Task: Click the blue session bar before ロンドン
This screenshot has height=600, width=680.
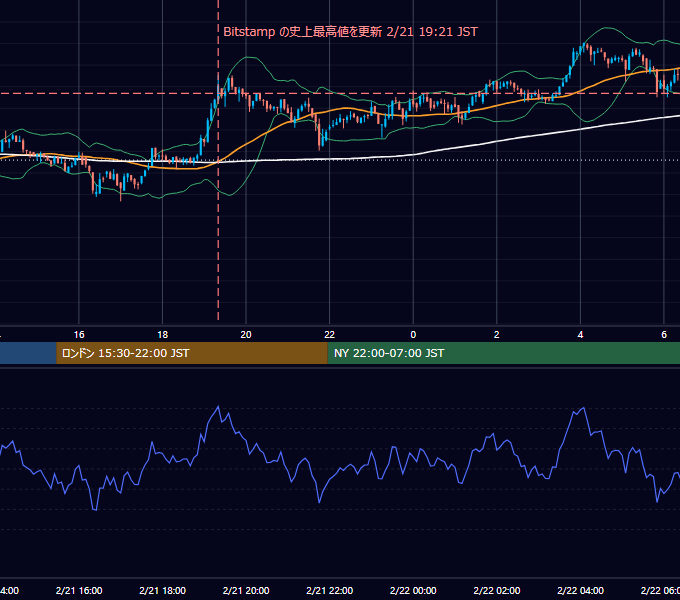Action: point(28,353)
